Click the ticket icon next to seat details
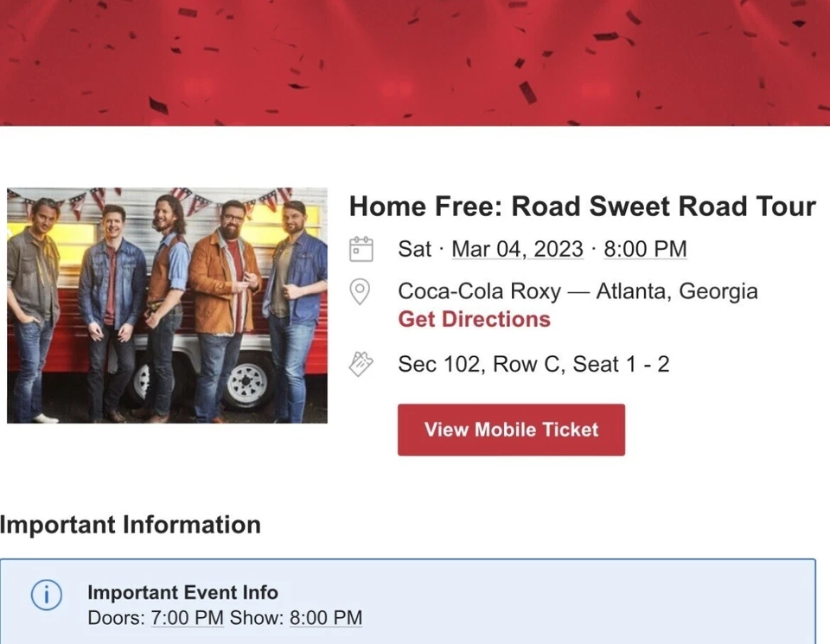830x644 pixels. pos(361,364)
